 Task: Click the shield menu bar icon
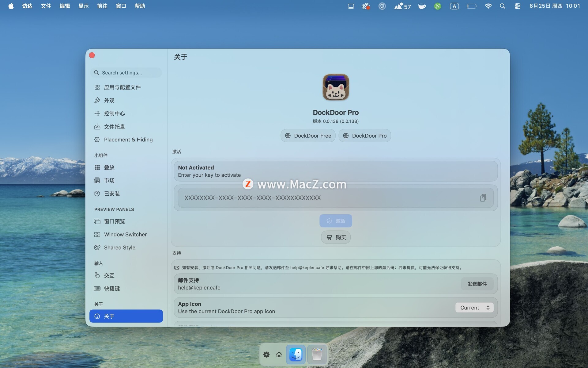(382, 6)
